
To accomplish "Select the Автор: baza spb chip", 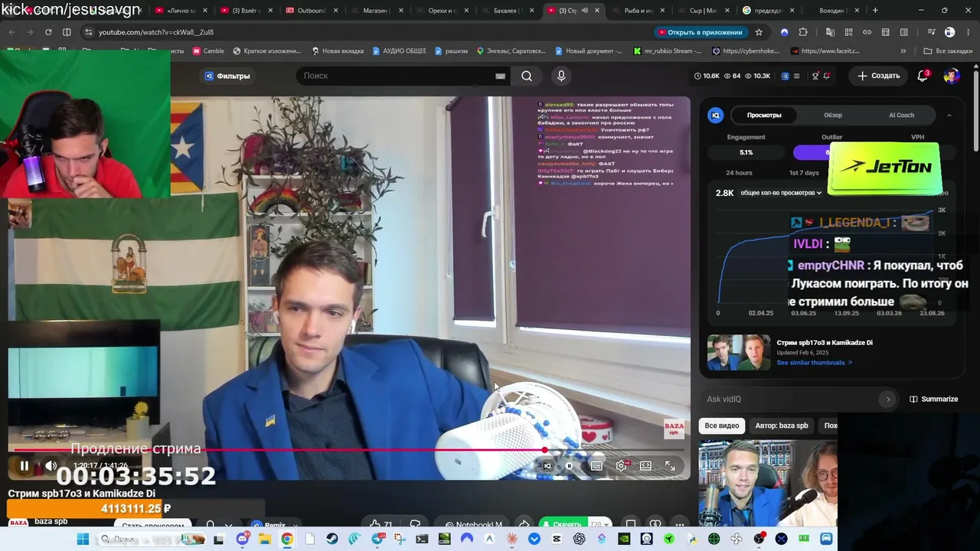I will [x=782, y=425].
